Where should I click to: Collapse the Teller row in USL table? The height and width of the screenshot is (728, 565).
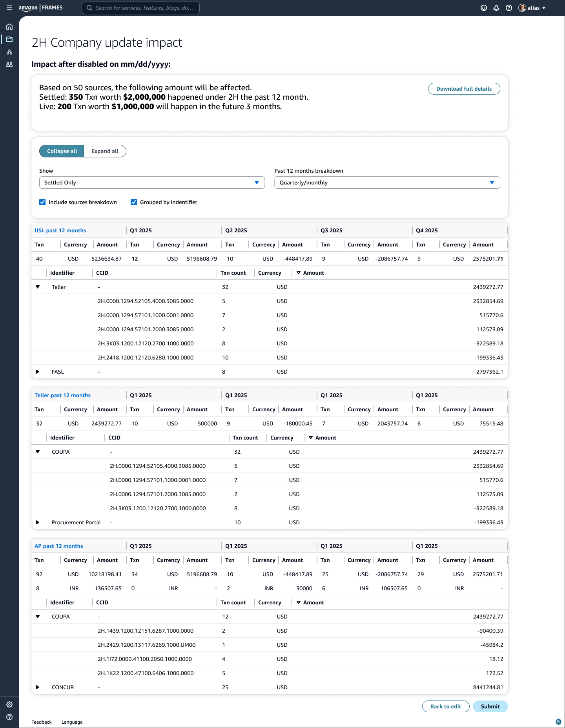tap(38, 287)
